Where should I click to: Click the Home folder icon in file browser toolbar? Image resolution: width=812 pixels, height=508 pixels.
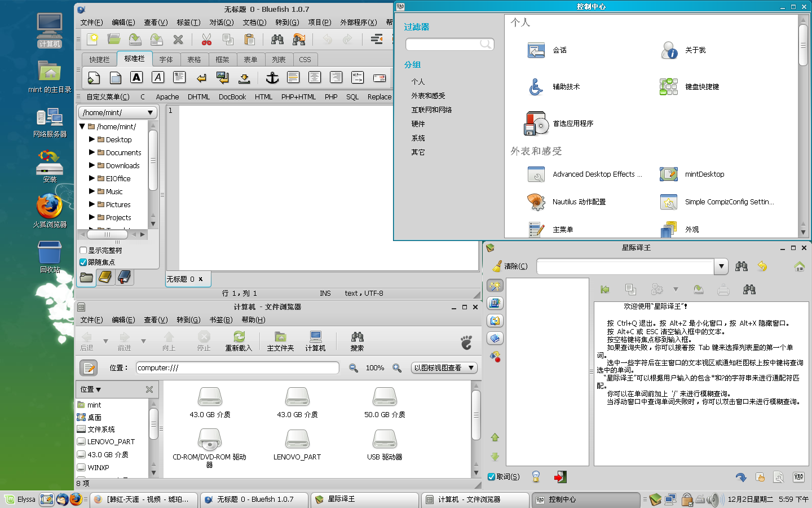(280, 341)
